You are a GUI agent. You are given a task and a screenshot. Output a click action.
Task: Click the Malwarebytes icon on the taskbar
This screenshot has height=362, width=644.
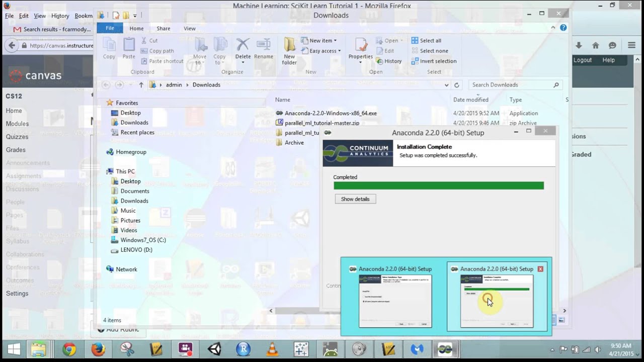coord(417,349)
